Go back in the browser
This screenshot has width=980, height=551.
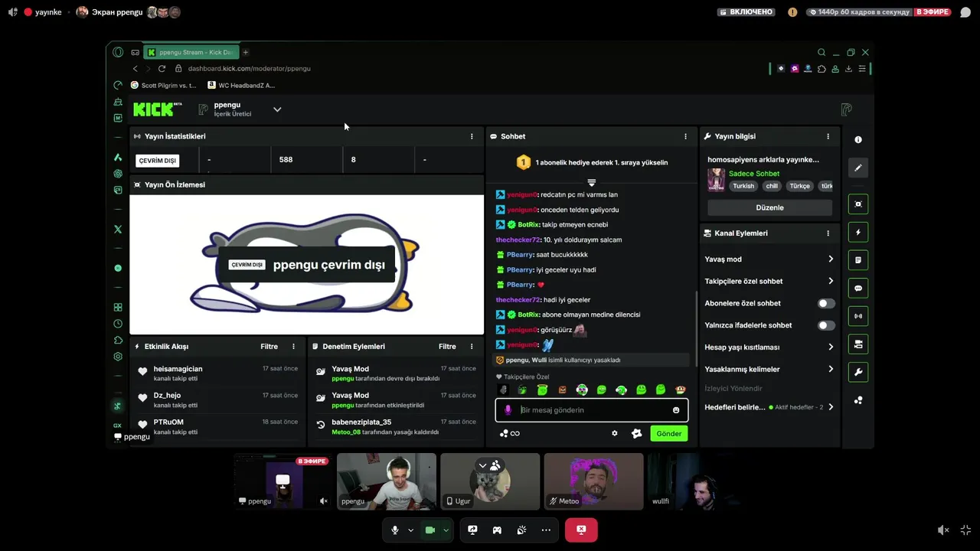coord(136,69)
